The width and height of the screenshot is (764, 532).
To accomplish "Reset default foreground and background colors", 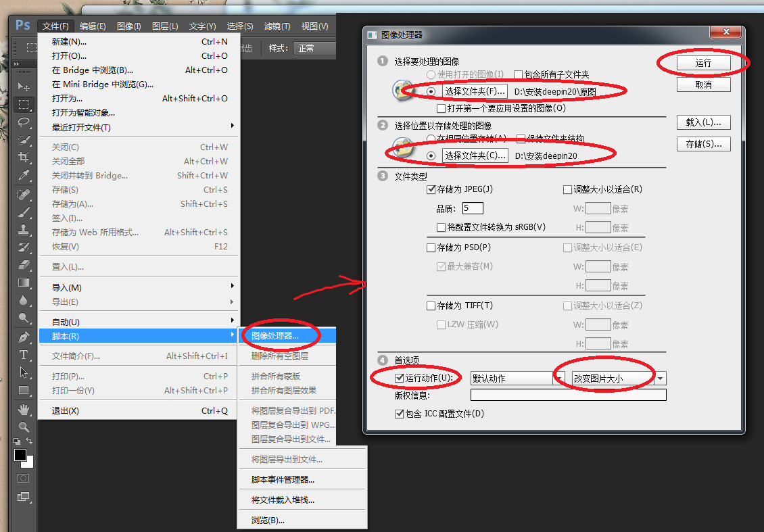I will (17, 441).
